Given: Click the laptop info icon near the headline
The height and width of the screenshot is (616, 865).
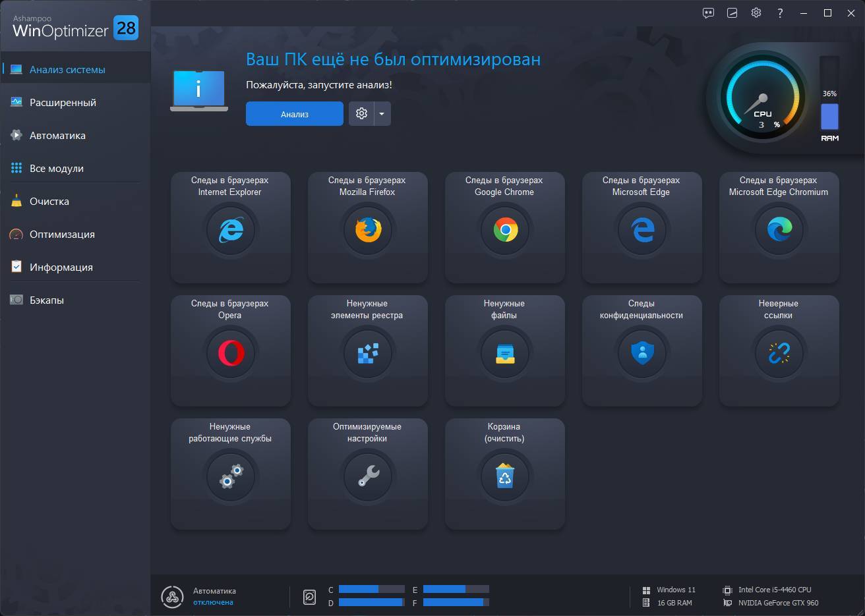Looking at the screenshot, I should [199, 90].
